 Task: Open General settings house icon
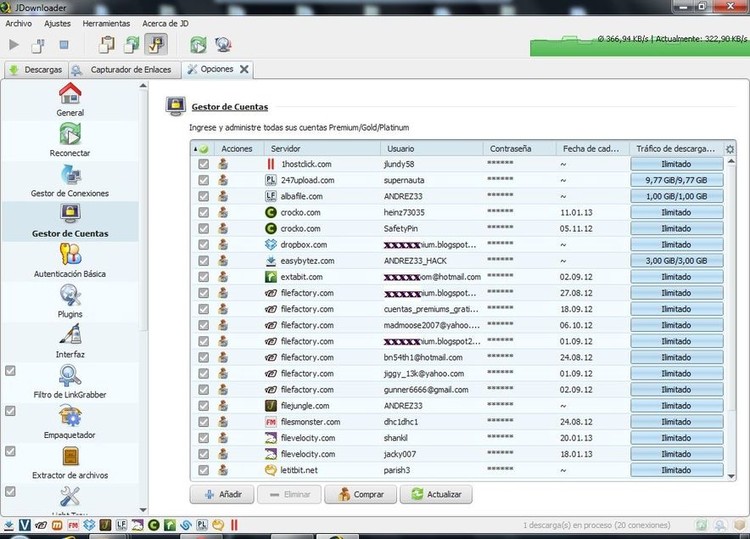[x=70, y=94]
